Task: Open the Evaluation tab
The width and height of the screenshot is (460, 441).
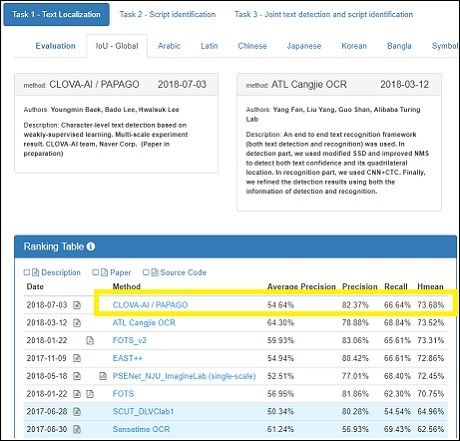Action: 55,46
